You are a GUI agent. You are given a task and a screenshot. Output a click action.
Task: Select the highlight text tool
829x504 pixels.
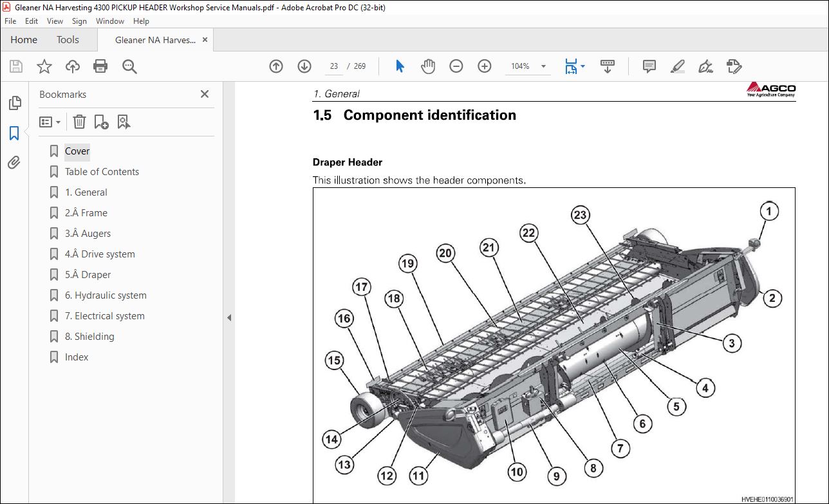tap(677, 66)
